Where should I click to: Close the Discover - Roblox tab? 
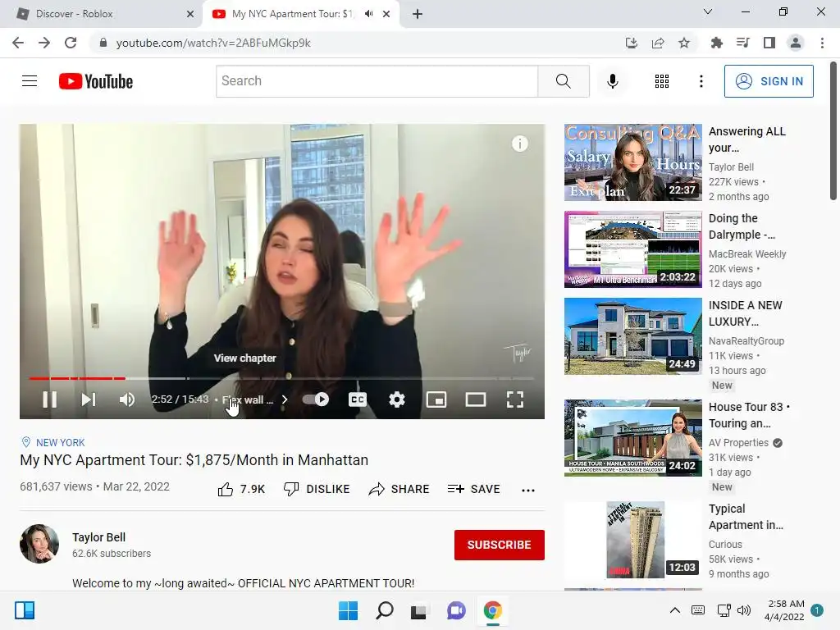click(x=189, y=14)
